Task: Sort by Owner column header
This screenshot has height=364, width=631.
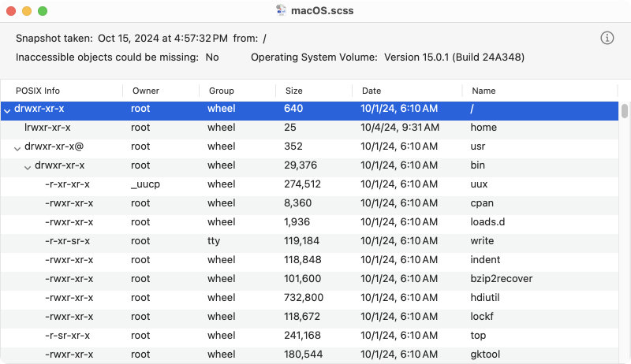Action: (146, 91)
